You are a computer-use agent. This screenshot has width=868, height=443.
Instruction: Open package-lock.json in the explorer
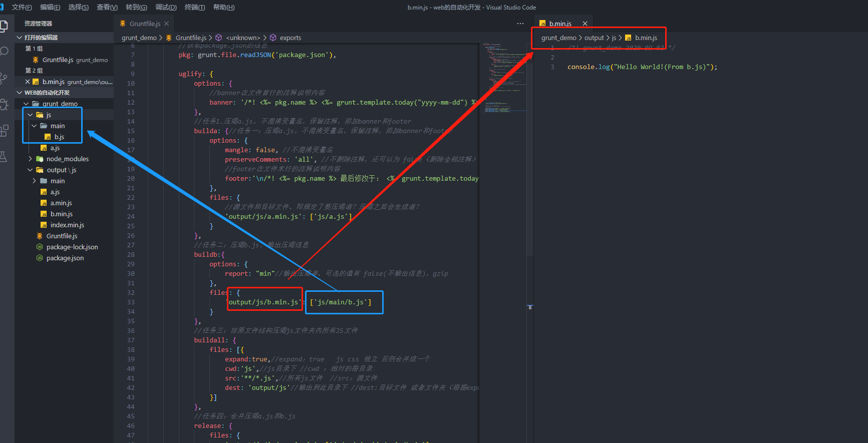coord(72,247)
